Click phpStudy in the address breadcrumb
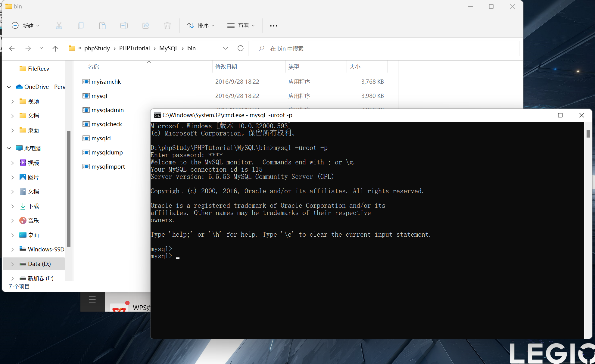 click(x=97, y=48)
